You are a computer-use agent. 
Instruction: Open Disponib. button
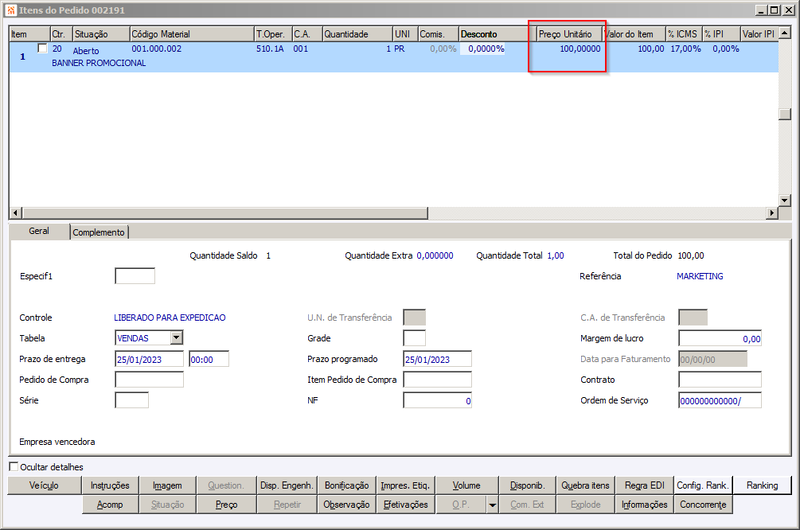[527, 486]
